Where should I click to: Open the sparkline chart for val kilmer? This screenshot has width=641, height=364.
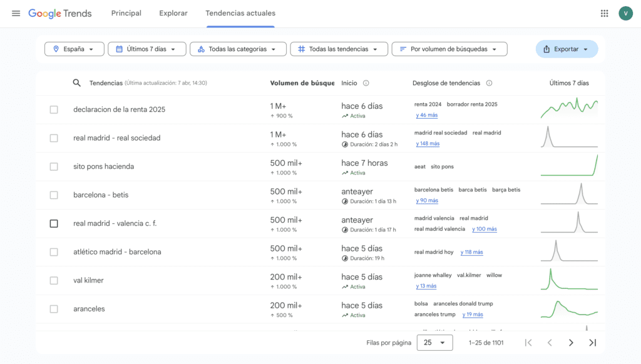[569, 280]
